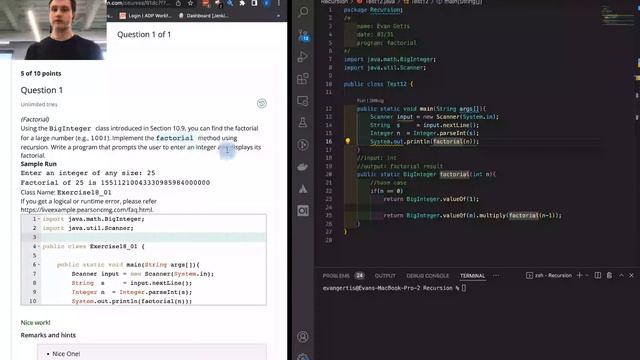Open the zsh - Recursion terminal selector
This screenshot has height=360, width=640.
(x=549, y=276)
